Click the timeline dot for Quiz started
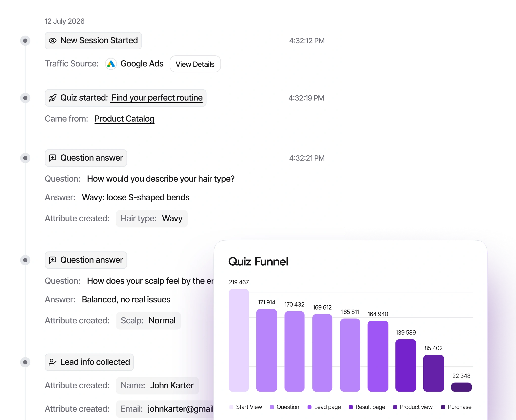 [x=25, y=98]
